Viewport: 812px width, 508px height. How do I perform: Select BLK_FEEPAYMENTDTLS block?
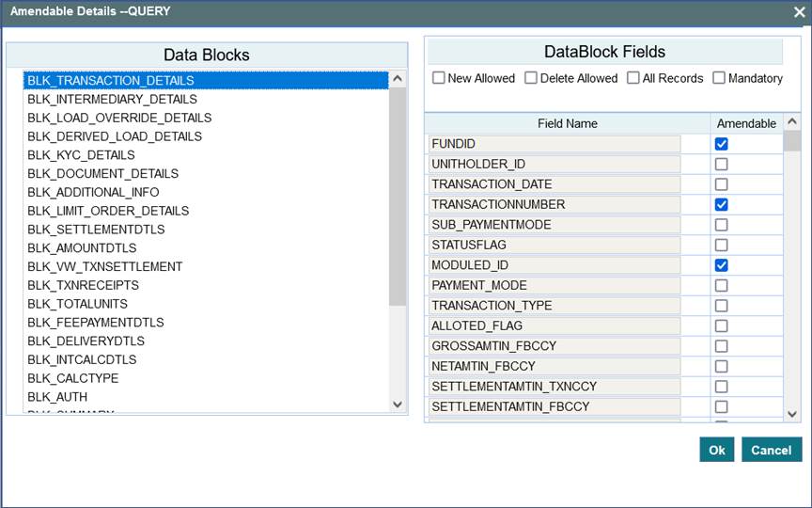click(206, 323)
